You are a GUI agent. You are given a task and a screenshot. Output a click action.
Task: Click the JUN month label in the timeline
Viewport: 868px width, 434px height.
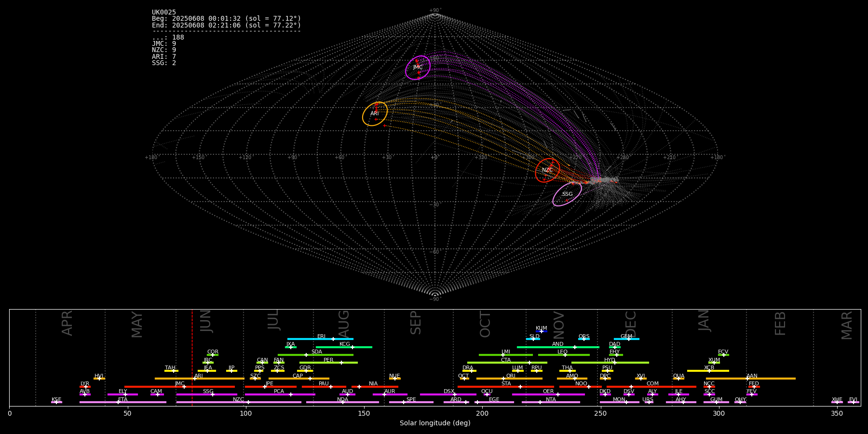pyautogui.click(x=206, y=322)
